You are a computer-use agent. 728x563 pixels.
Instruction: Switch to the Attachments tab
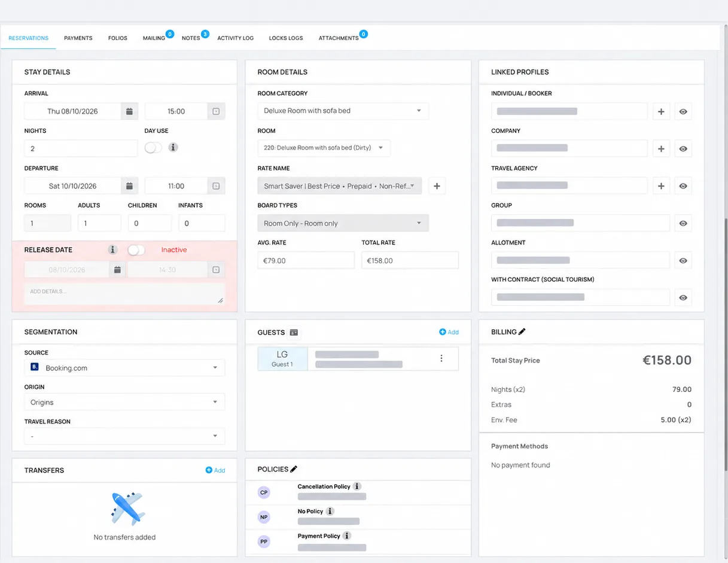click(339, 38)
